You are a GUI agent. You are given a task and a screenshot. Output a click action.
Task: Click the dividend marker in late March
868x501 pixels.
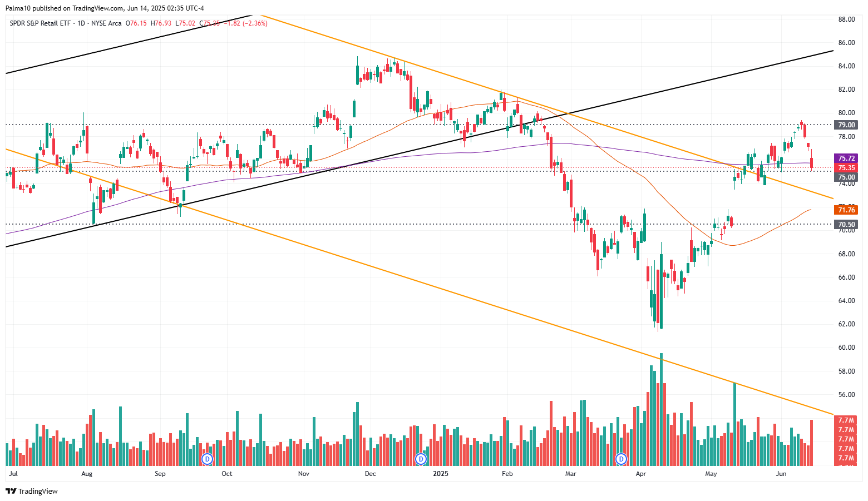(x=621, y=459)
